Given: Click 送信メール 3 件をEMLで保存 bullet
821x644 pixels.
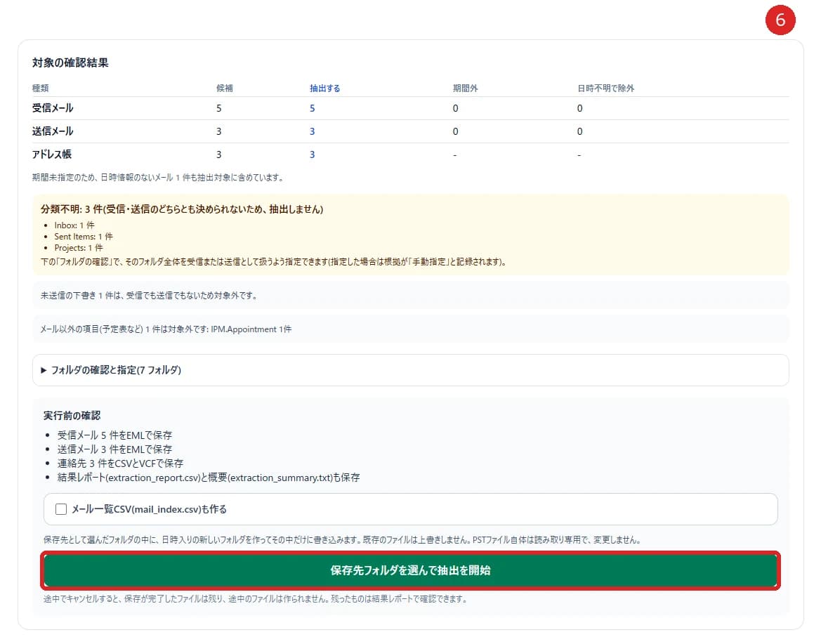Looking at the screenshot, I should (114, 449).
